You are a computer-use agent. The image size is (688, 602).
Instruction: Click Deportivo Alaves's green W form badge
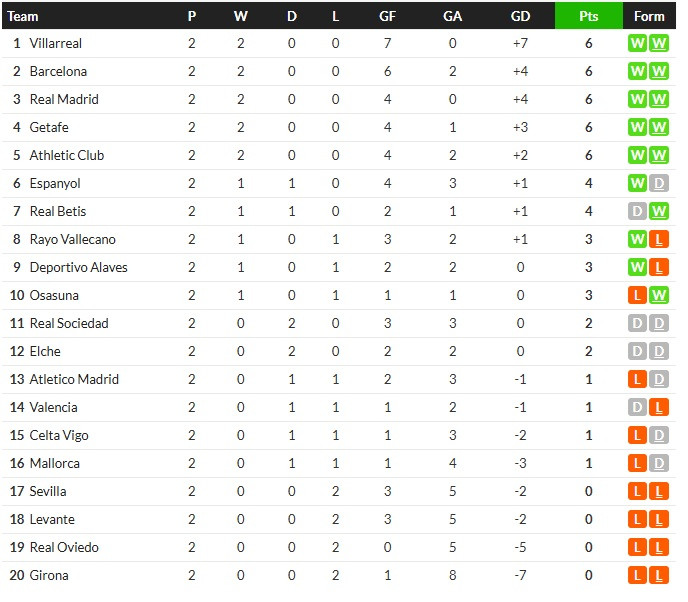pos(637,268)
